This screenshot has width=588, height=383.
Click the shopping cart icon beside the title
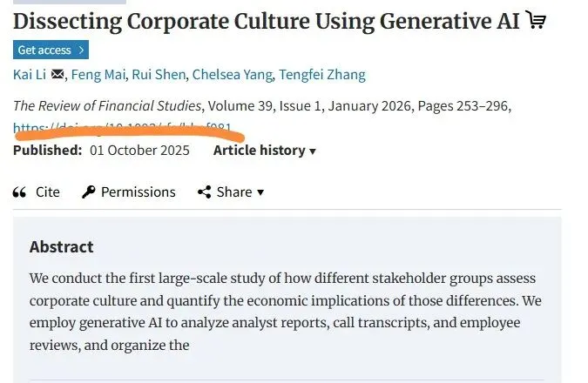537,21
